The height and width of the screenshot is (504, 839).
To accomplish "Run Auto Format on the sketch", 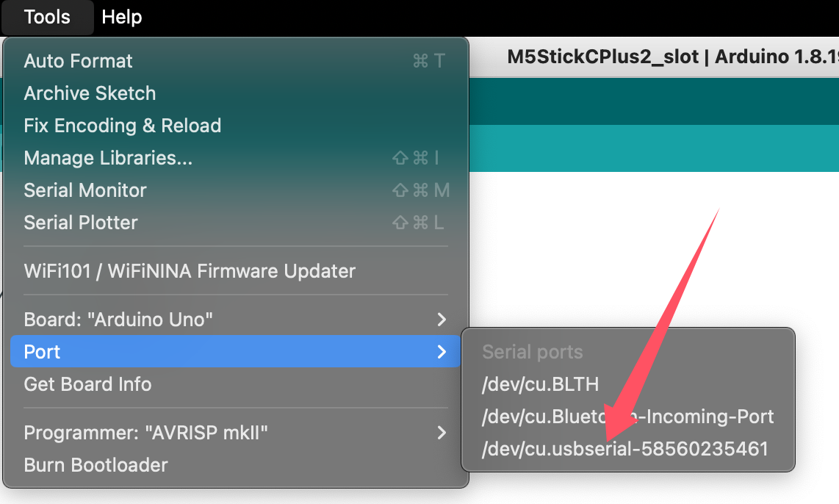I will pyautogui.click(x=79, y=61).
